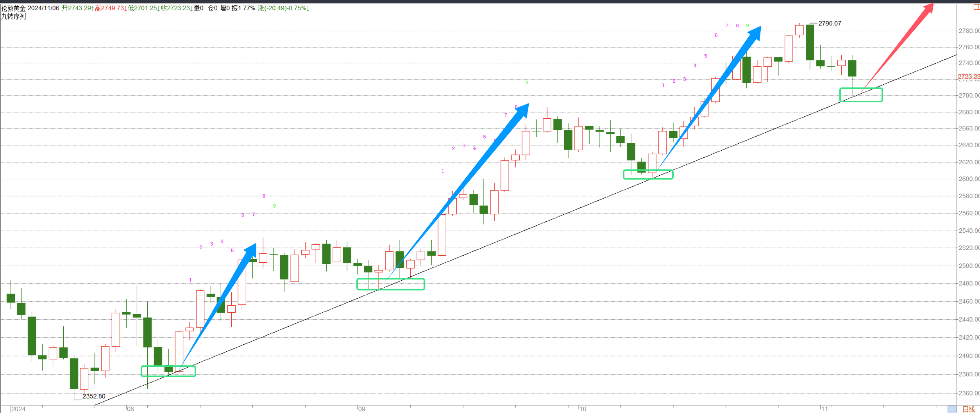Click the 伦敦黄金 symbol name

coord(13,8)
